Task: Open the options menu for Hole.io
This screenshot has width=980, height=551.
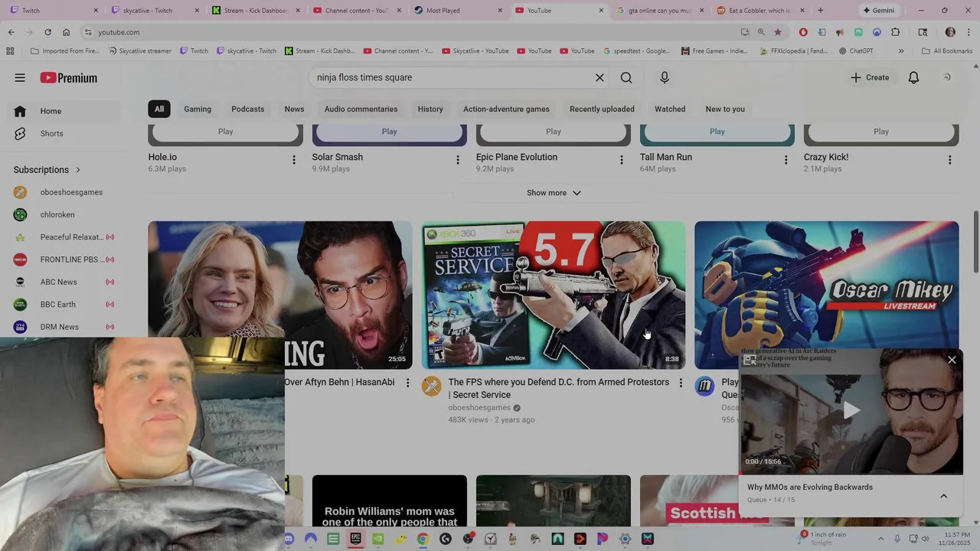Action: tap(294, 160)
